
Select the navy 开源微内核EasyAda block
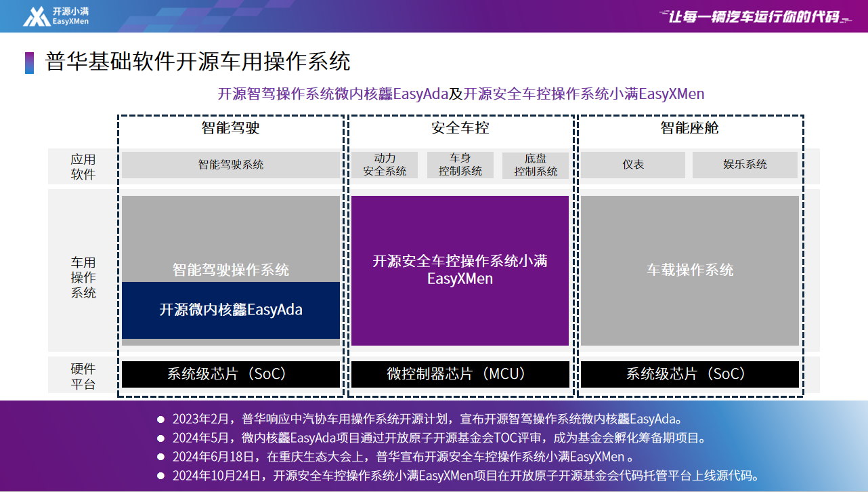click(230, 310)
